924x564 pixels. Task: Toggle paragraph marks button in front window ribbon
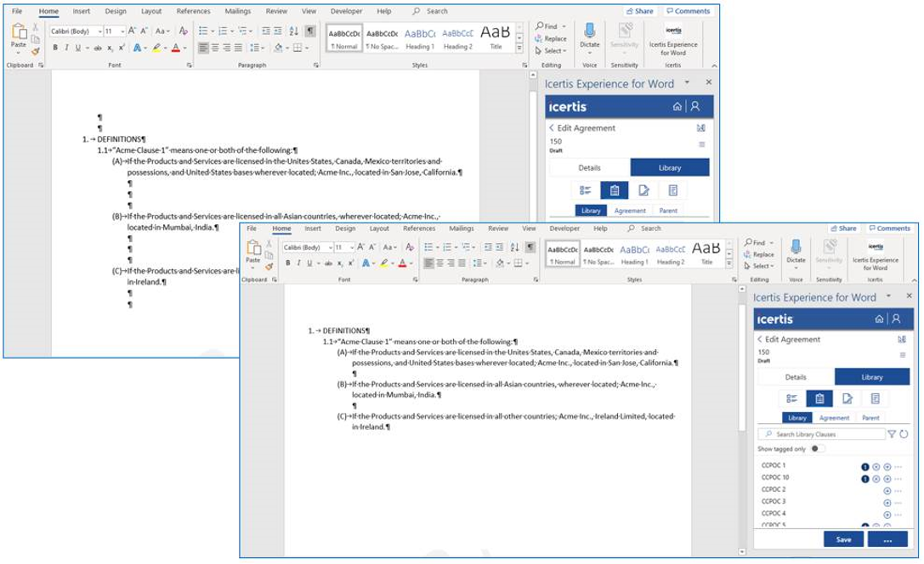[x=530, y=246]
